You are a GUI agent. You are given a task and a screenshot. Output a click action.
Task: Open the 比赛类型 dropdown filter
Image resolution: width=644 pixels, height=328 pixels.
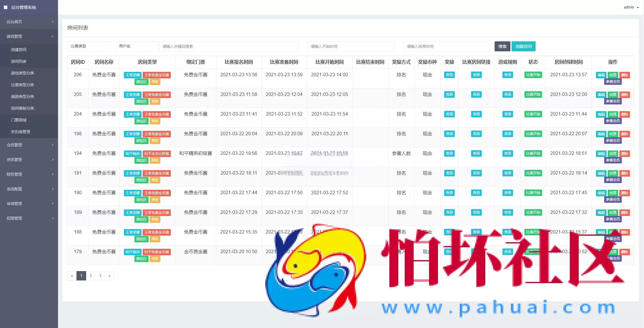point(89,46)
